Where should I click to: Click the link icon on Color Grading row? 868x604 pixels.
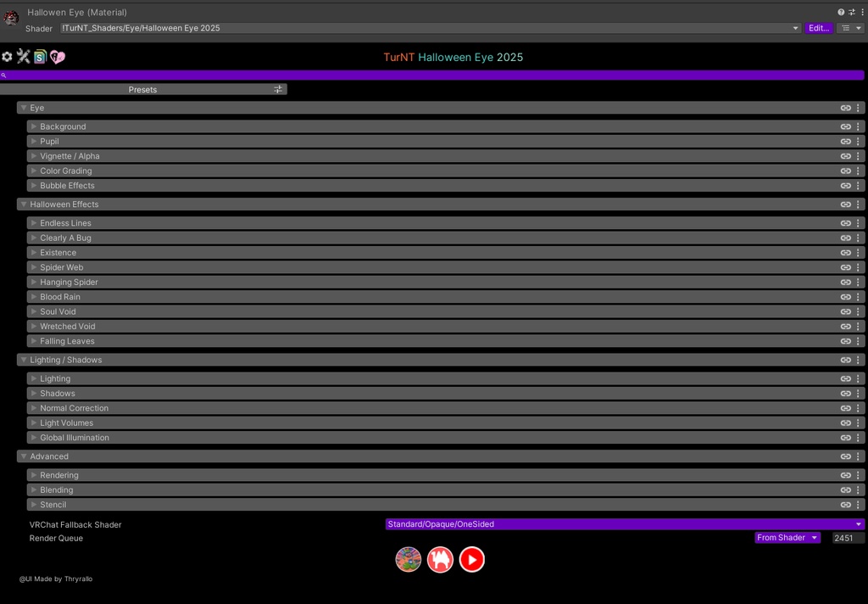(846, 171)
